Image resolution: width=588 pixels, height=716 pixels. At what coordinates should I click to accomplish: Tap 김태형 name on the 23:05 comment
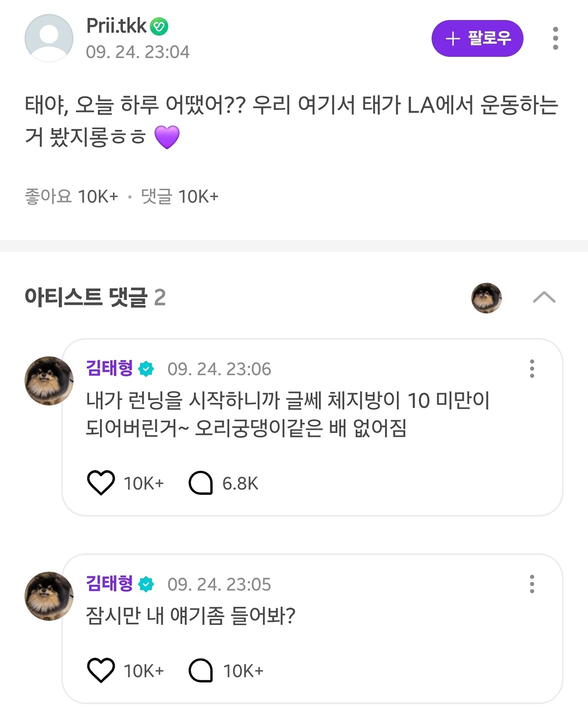tap(109, 583)
